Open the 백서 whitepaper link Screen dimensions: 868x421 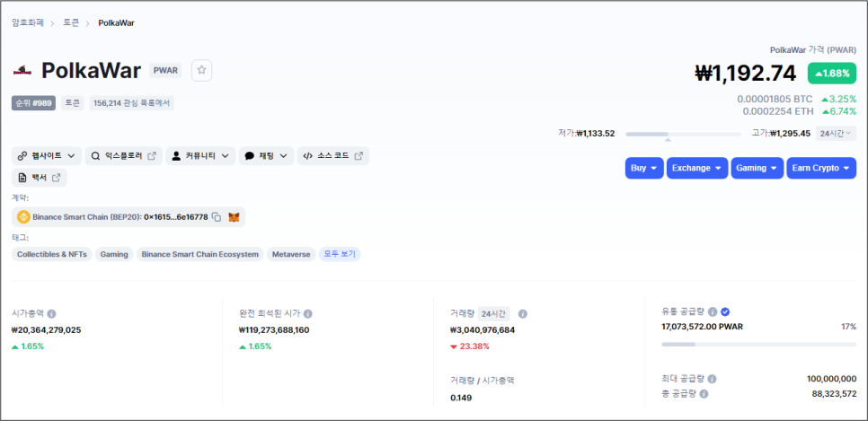tap(40, 178)
